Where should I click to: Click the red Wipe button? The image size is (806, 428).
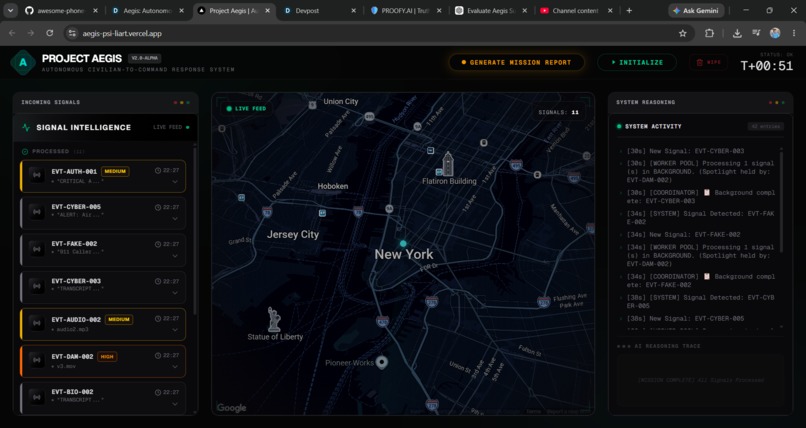coord(708,62)
